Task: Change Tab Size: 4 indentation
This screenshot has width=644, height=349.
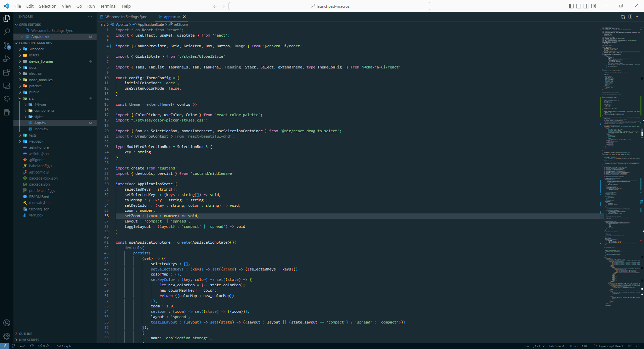Action: 556,346
